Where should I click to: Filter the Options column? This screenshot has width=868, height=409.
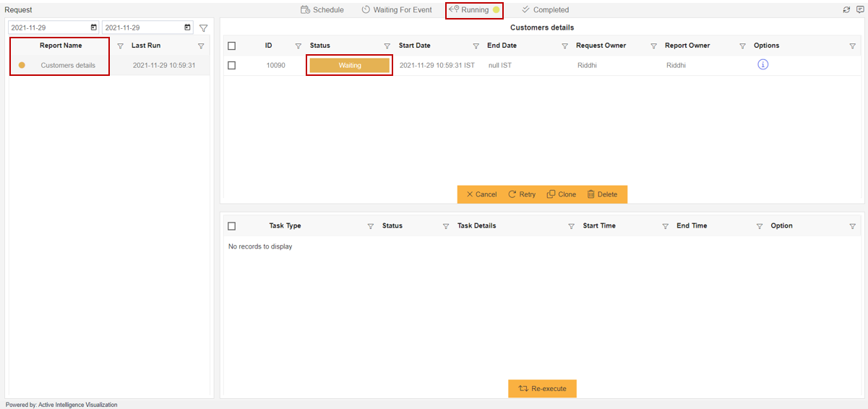(852, 46)
